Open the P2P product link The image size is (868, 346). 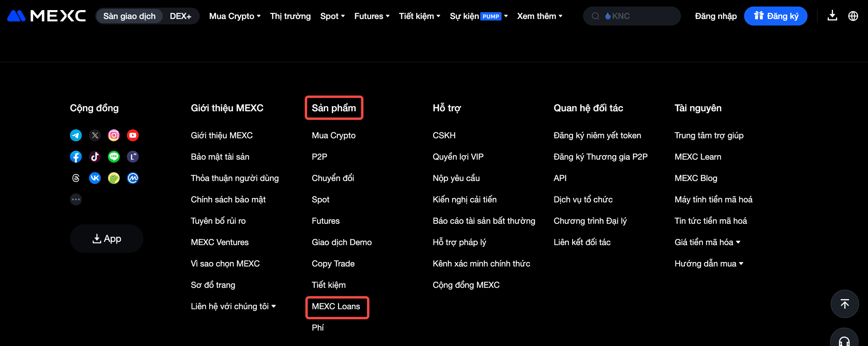(320, 157)
